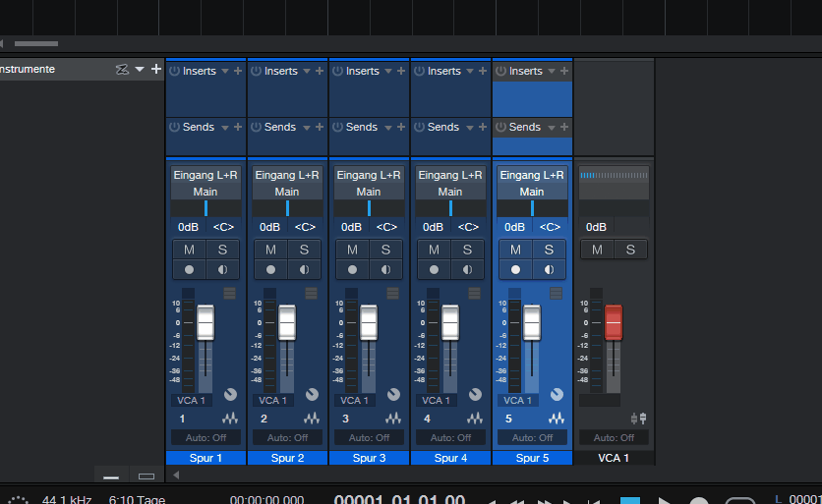Add a new instrument with plus icon
The height and width of the screenshot is (504, 822).
click(155, 69)
